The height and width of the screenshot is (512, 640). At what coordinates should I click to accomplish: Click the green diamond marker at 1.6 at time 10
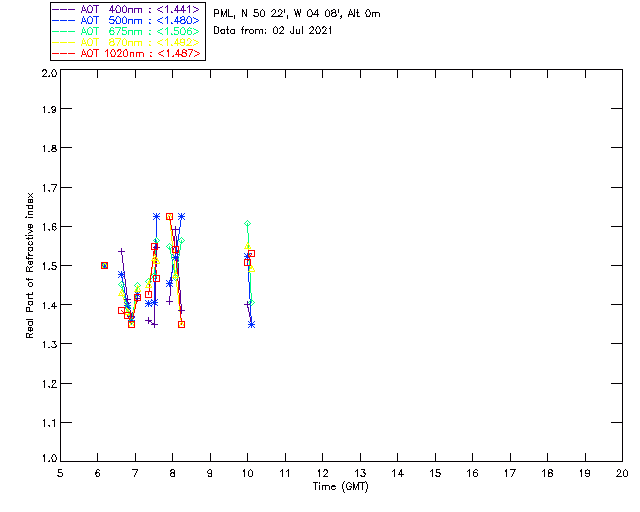pyautogui.click(x=247, y=223)
